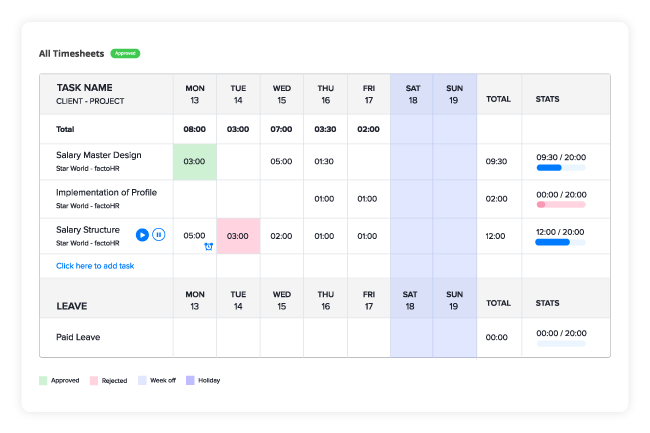This screenshot has width=650, height=433.
Task: Click Salary Master Design progress bar
Action: pyautogui.click(x=561, y=168)
